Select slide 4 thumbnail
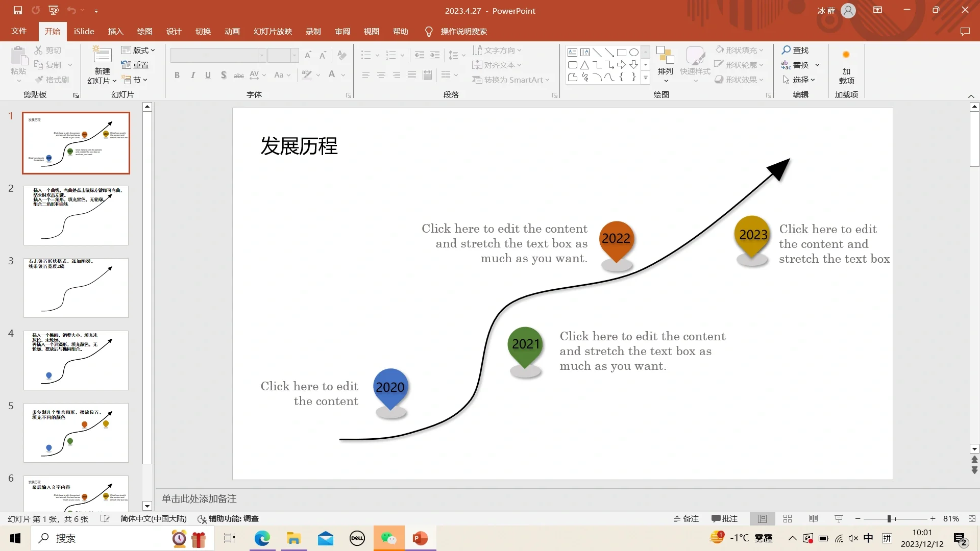 click(x=76, y=360)
